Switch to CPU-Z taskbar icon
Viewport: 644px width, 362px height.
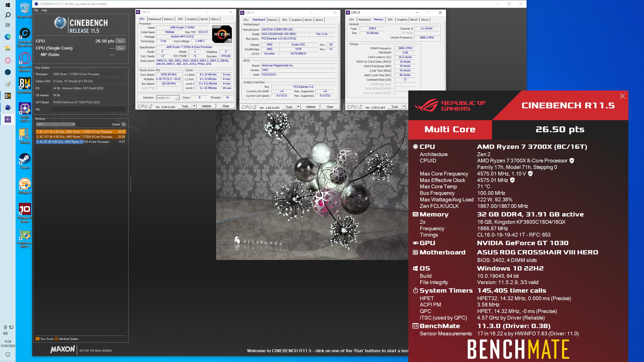click(8, 119)
